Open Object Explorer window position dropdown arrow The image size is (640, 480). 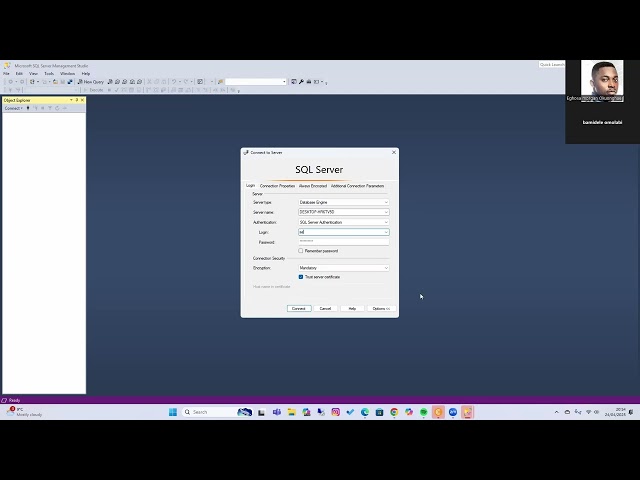(x=71, y=100)
